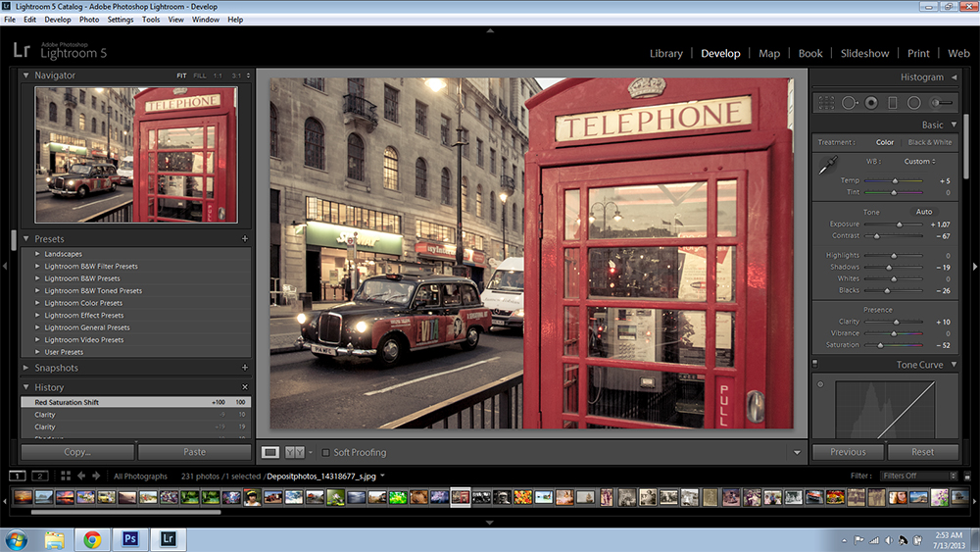Screen dimensions: 980x552
Task: Select the Graduated Filter tool
Action: click(x=893, y=102)
